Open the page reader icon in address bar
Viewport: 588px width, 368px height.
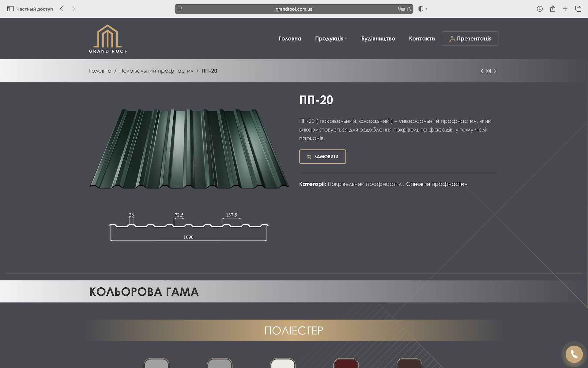pyautogui.click(x=179, y=9)
